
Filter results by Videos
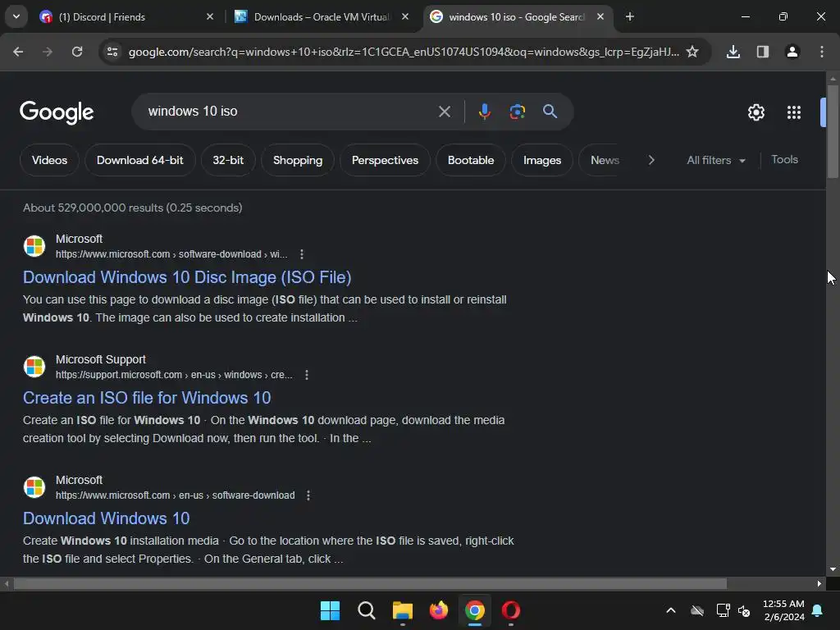pyautogui.click(x=49, y=160)
